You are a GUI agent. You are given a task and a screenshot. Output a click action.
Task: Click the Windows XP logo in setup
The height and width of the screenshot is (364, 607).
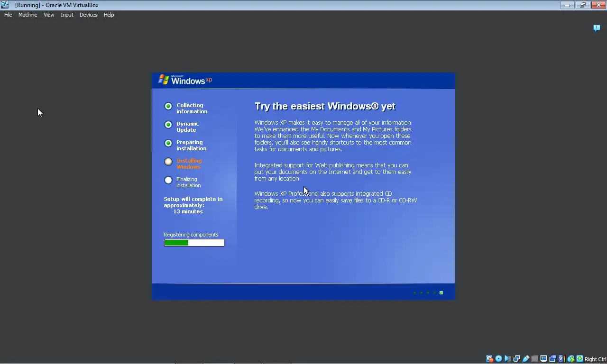[185, 80]
